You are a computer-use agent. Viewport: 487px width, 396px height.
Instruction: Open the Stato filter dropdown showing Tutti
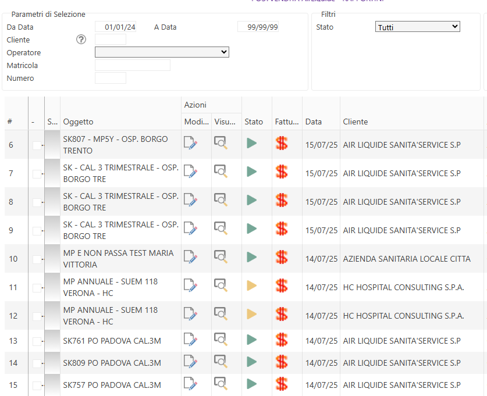point(418,27)
